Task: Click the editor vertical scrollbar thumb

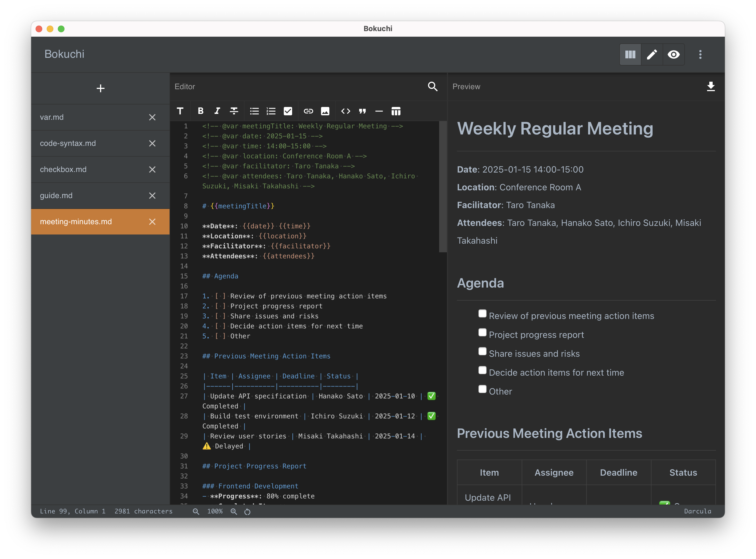Action: tap(442, 187)
